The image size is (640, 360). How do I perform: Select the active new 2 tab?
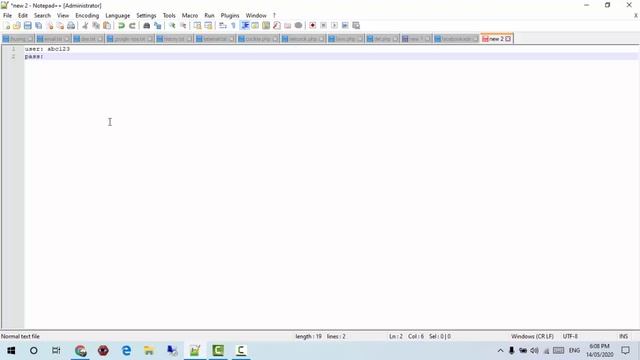[496, 39]
